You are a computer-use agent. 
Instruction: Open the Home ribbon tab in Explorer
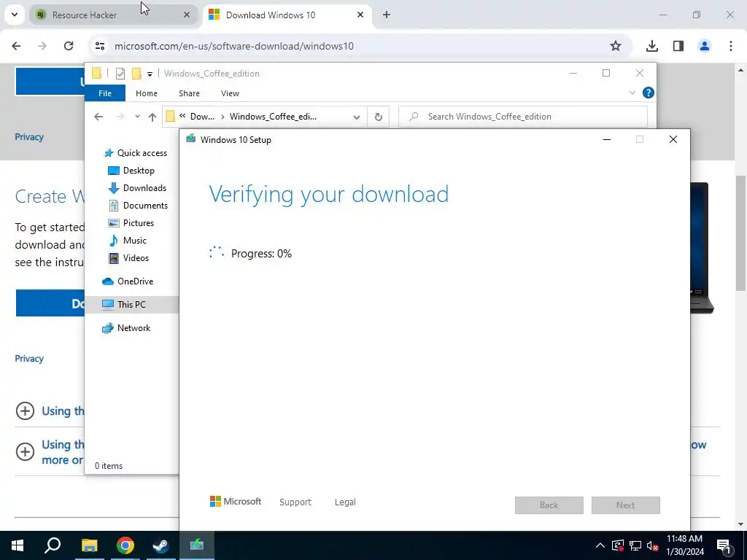click(146, 93)
